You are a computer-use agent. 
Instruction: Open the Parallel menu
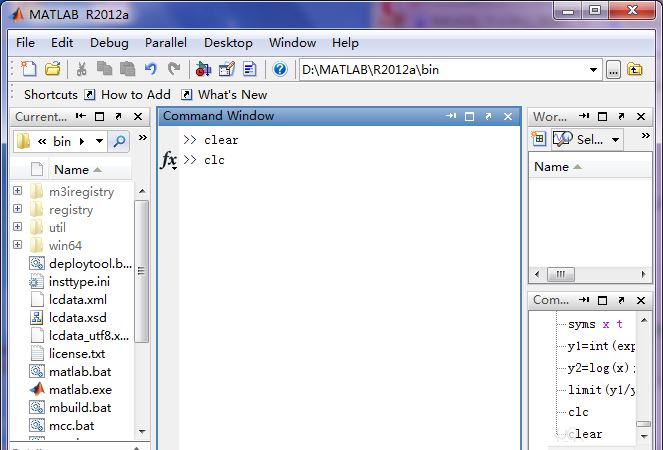tap(166, 43)
